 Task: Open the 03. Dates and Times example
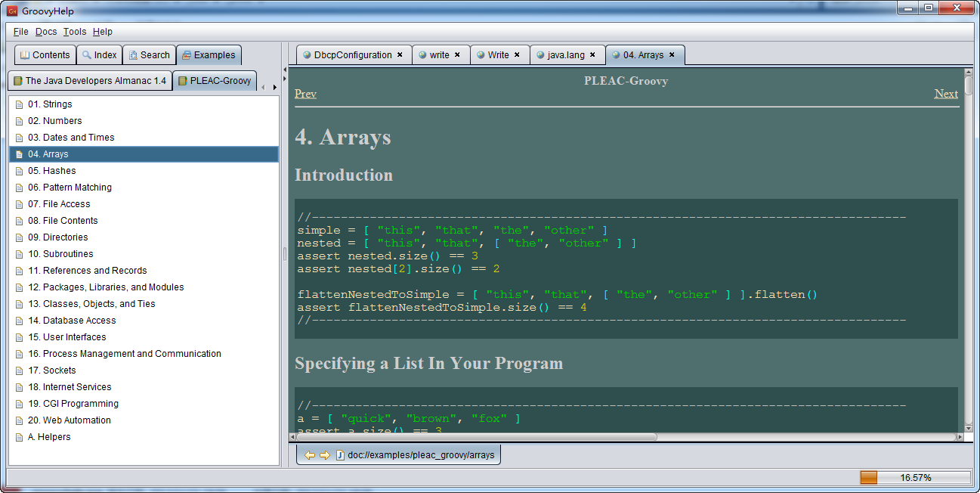pos(144,138)
